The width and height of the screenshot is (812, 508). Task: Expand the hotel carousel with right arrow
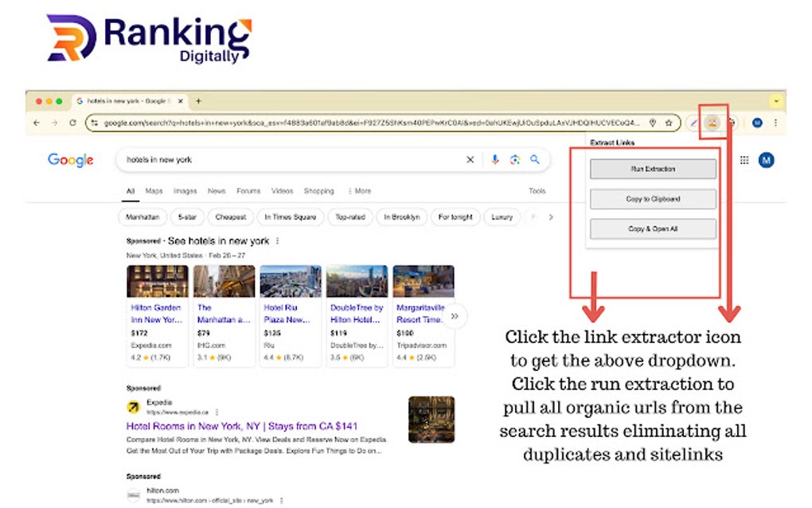454,315
